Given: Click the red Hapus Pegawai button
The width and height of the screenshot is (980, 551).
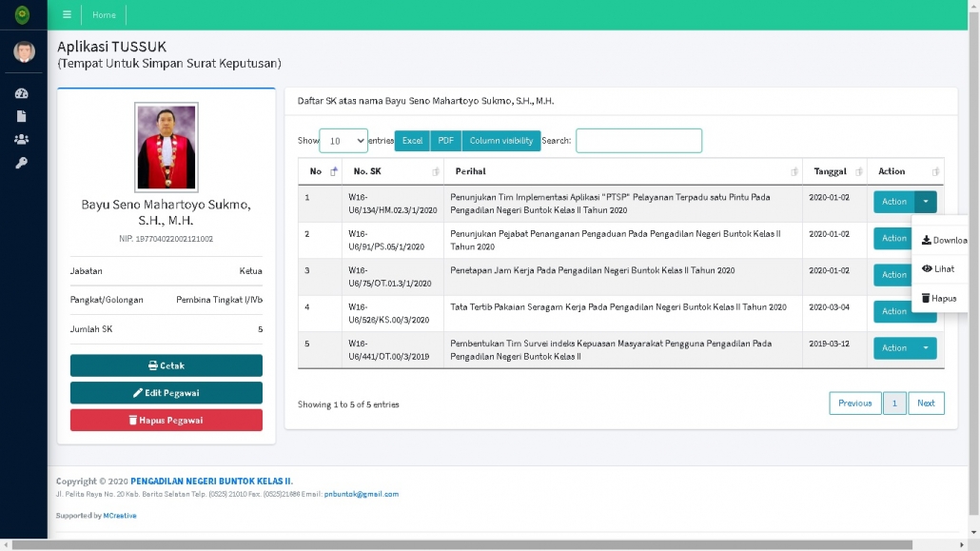Looking at the screenshot, I should pyautogui.click(x=167, y=420).
